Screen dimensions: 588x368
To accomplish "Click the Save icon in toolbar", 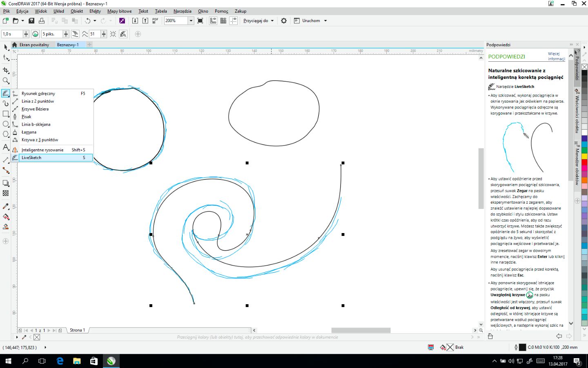I will (x=31, y=21).
